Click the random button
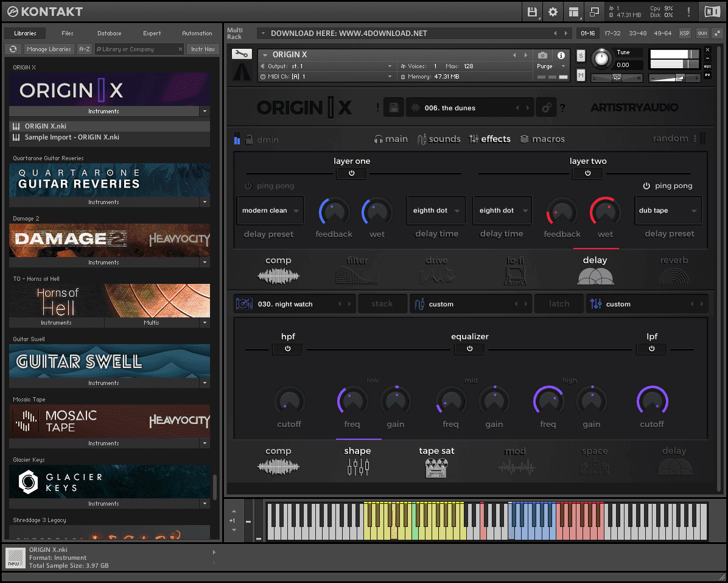Viewport: 728px width, 583px height. coord(670,138)
